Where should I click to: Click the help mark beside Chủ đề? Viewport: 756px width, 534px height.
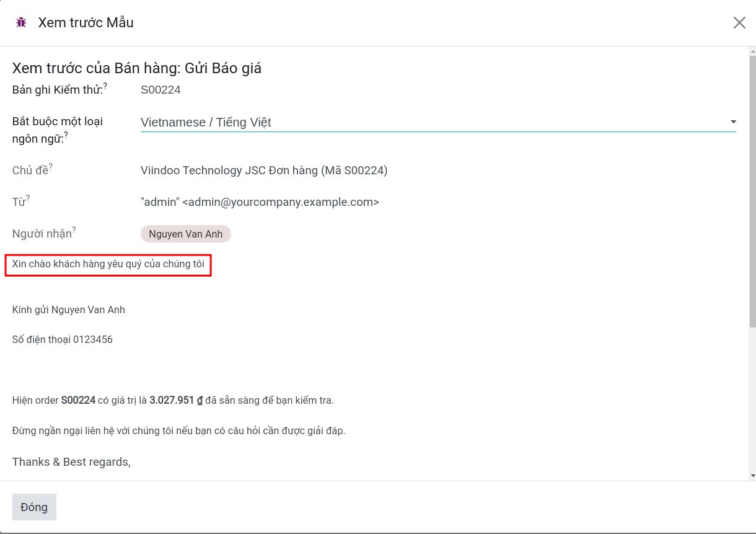[51, 166]
